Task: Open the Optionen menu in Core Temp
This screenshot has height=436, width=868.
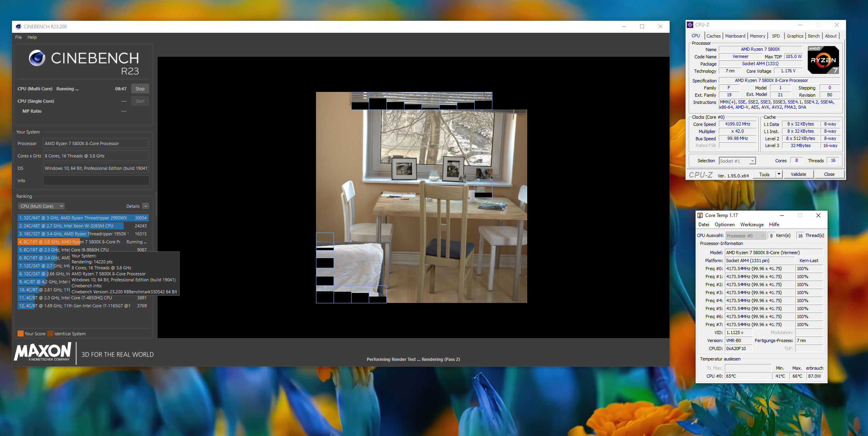Action: pyautogui.click(x=724, y=225)
